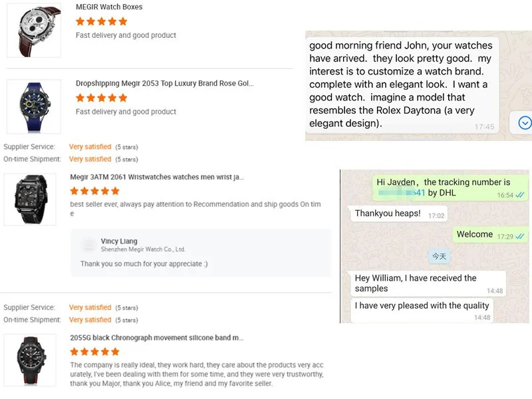The width and height of the screenshot is (532, 399).
Task: Click the MEGIR Watch Boxes title
Action: [109, 7]
